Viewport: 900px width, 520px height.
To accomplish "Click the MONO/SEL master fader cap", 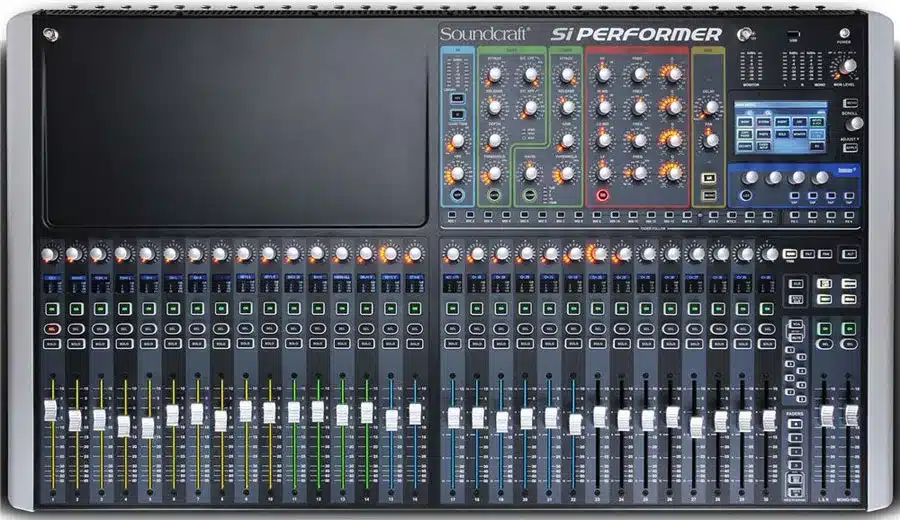I will [851, 416].
